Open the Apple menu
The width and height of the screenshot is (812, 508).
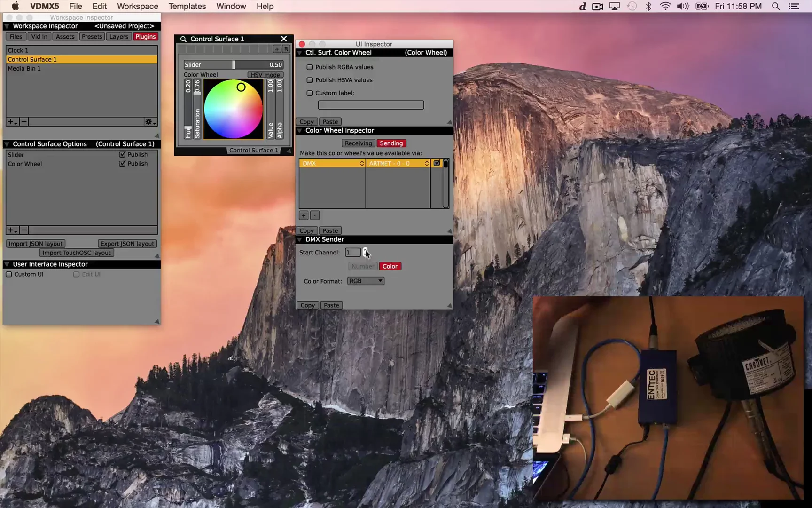click(x=15, y=6)
